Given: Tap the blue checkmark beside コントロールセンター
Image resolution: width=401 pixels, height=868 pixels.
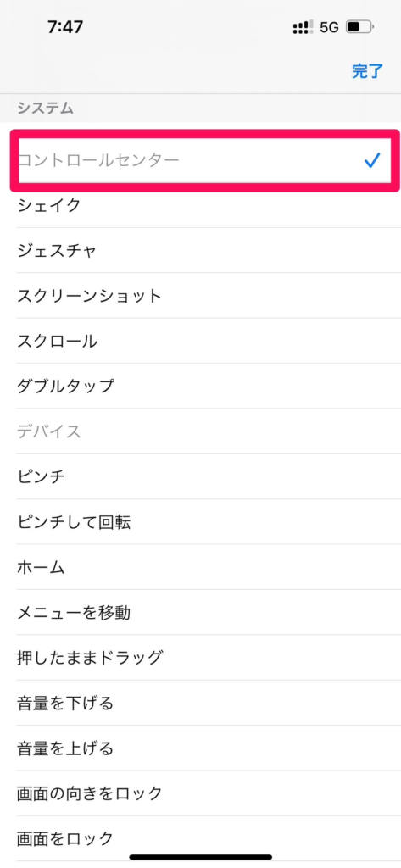Looking at the screenshot, I should pos(373,160).
